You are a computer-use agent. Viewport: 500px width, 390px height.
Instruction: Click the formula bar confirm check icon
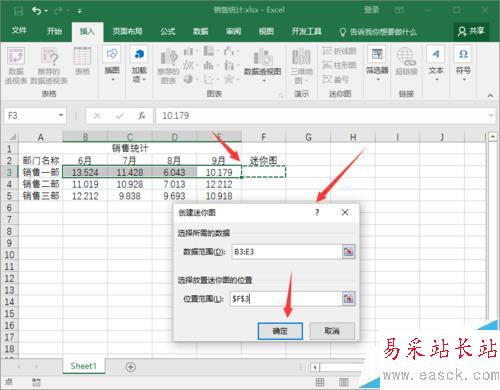click(119, 116)
